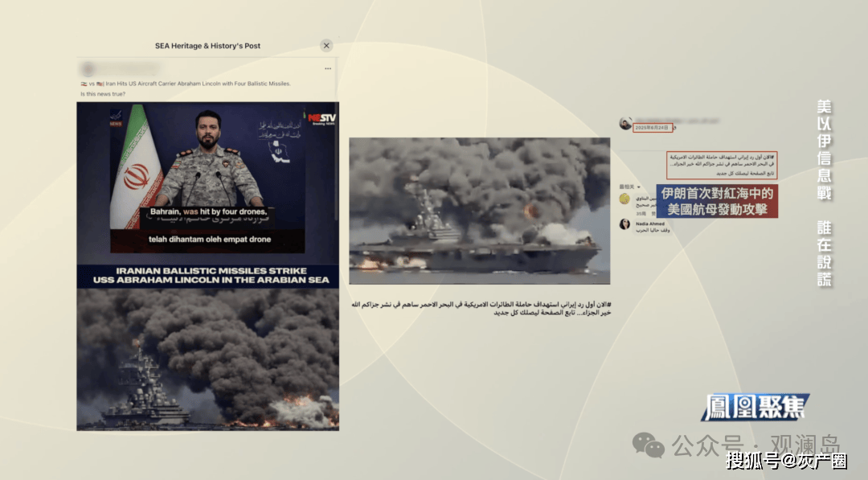Click the 35周 timestamp under the first comment
The height and width of the screenshot is (480, 868).
click(641, 215)
